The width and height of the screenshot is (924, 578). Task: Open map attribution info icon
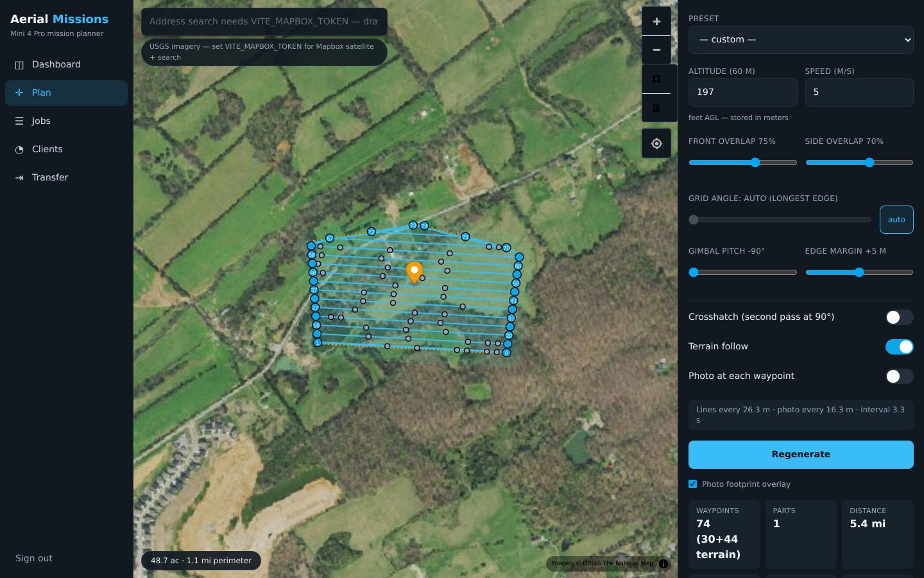663,563
